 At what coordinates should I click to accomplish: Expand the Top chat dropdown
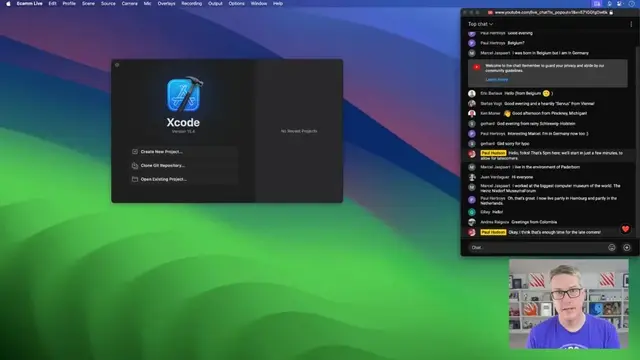point(480,24)
